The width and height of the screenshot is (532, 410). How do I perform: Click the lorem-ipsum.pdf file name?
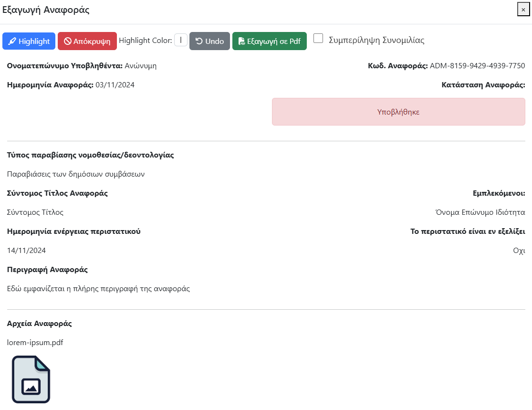click(35, 343)
